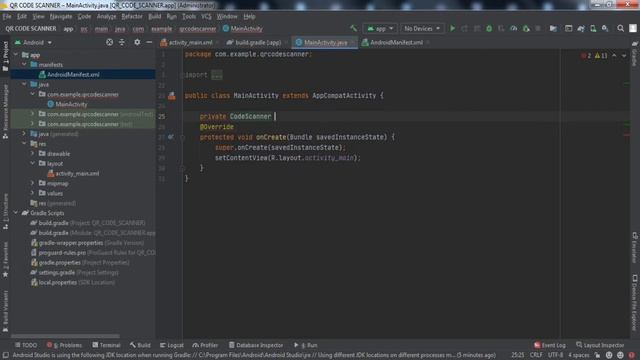Open the VCS menu
The width and height of the screenshot is (640, 360).
point(206,16)
